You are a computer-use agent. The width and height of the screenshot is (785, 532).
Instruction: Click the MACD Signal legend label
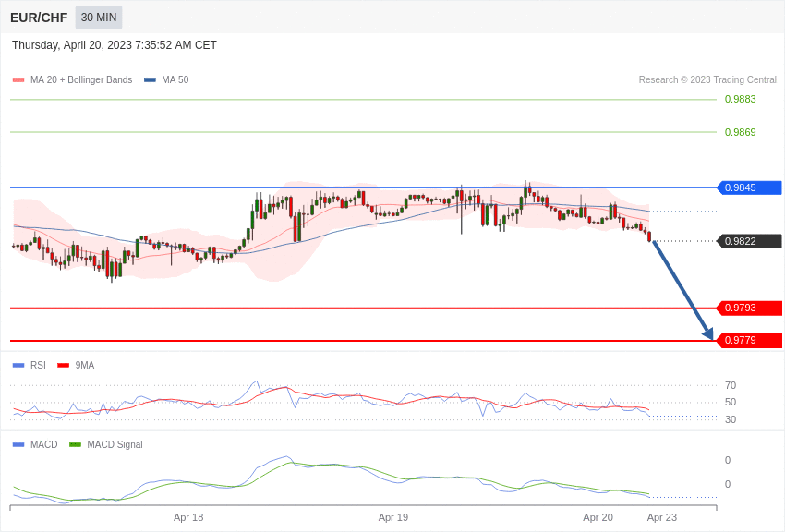[x=115, y=444]
